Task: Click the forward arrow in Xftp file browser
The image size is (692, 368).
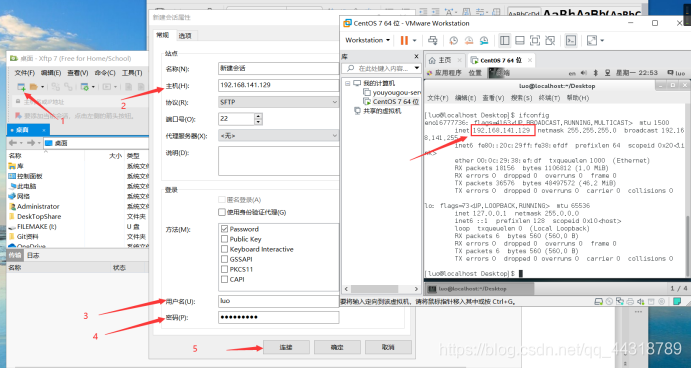Action: [30, 143]
